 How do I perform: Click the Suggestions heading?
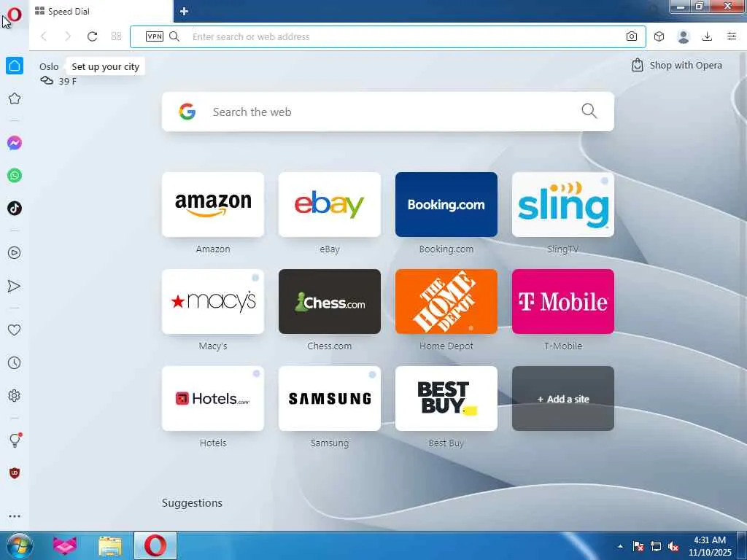pos(192,503)
